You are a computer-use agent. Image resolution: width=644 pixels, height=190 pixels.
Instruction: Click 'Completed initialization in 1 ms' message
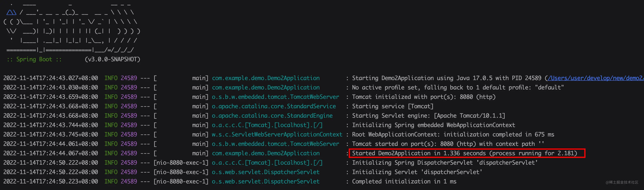(x=404, y=181)
